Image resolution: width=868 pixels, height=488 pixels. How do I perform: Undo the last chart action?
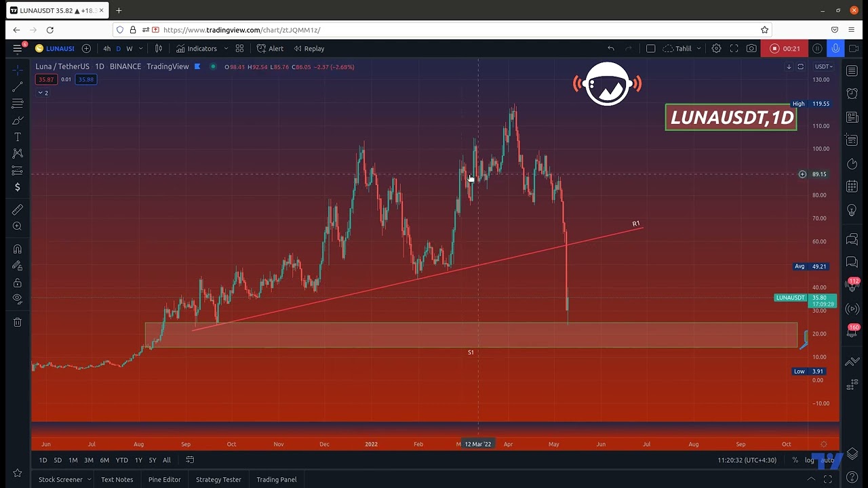tap(611, 48)
